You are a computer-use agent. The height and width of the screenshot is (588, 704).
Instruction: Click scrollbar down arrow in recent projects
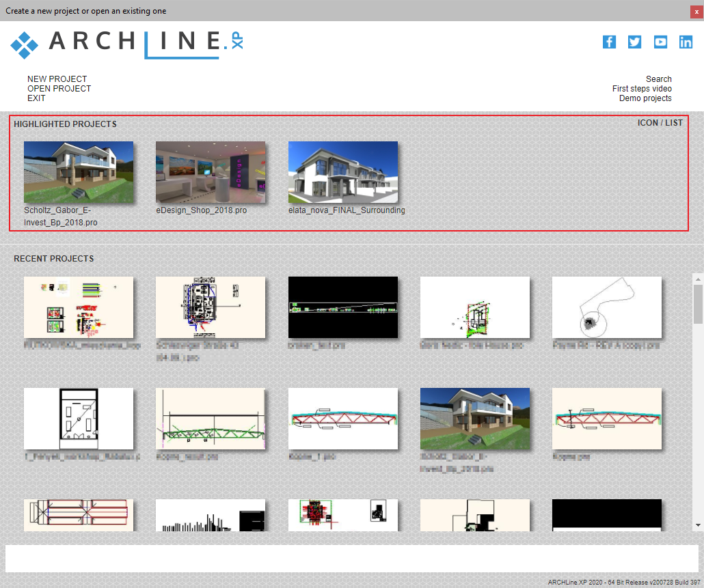[x=698, y=525]
